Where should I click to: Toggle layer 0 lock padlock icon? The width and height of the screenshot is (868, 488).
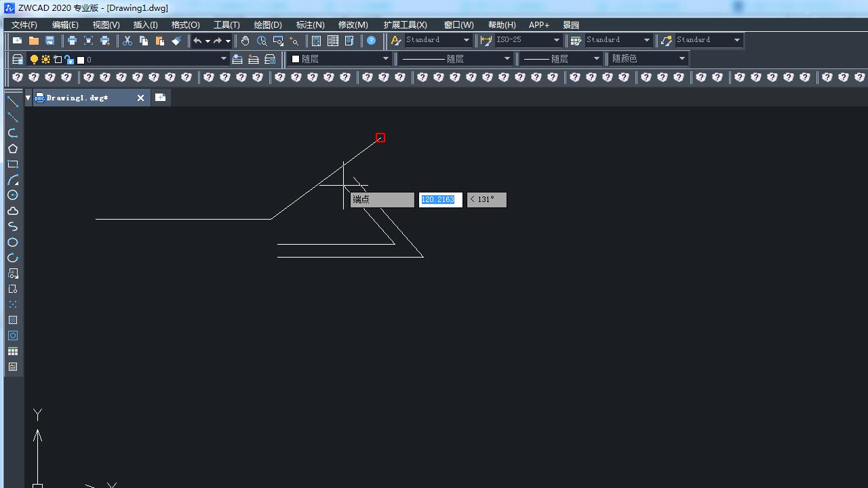(68, 60)
